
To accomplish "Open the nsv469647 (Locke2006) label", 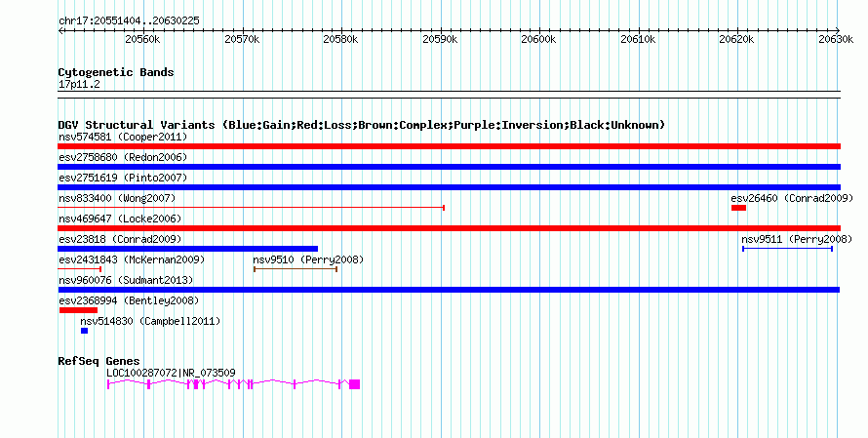I will pos(120,219).
